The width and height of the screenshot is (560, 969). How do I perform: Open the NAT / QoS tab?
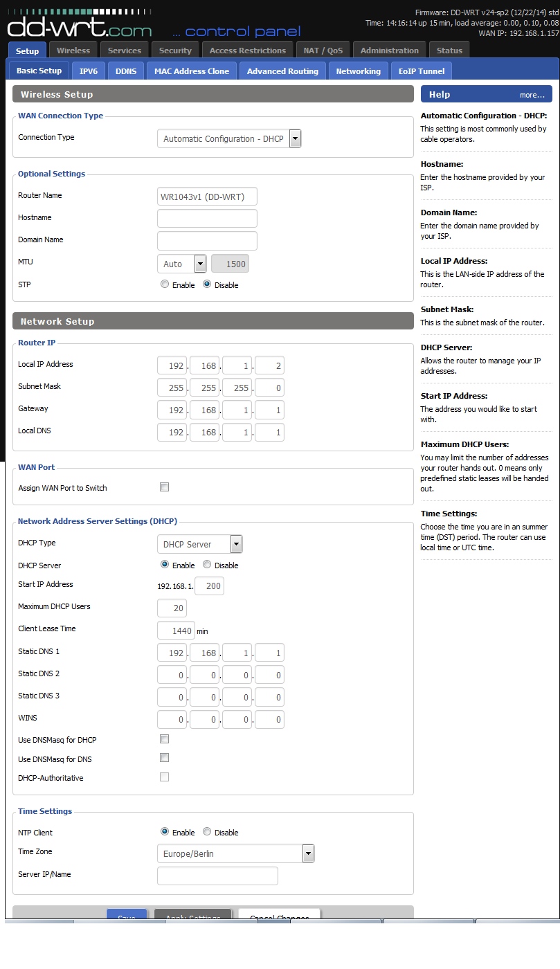coord(323,51)
